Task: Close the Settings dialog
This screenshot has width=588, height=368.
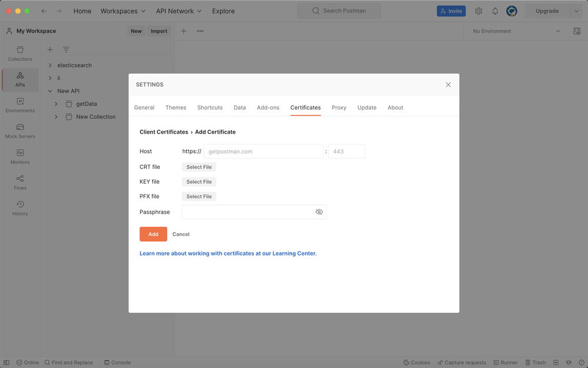Action: coord(448,85)
